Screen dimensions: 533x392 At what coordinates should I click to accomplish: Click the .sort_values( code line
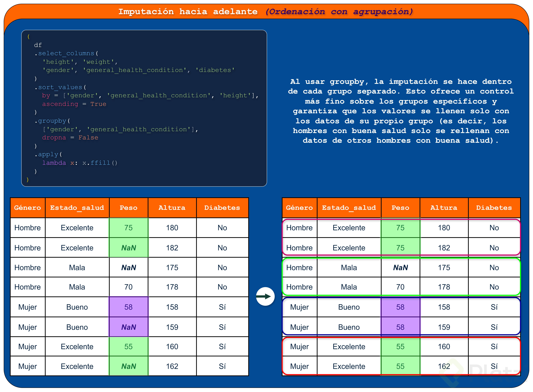tap(60, 87)
